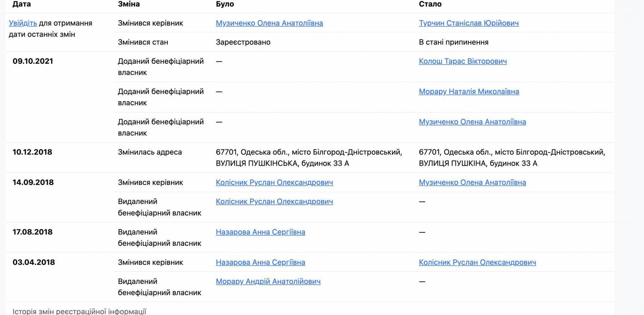The width and height of the screenshot is (644, 315).
Task: Click the new address with ВУЛИЦЯ ПУШКІНА
Action: [x=512, y=158]
